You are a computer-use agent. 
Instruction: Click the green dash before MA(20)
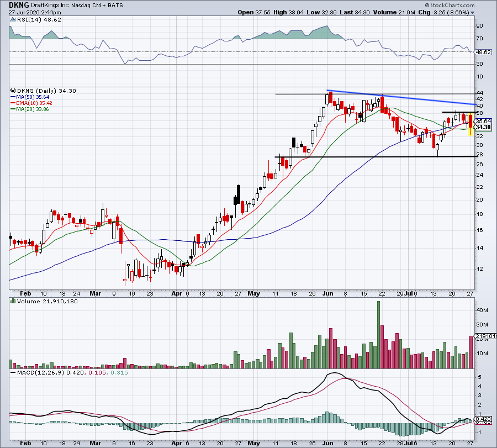click(x=13, y=109)
